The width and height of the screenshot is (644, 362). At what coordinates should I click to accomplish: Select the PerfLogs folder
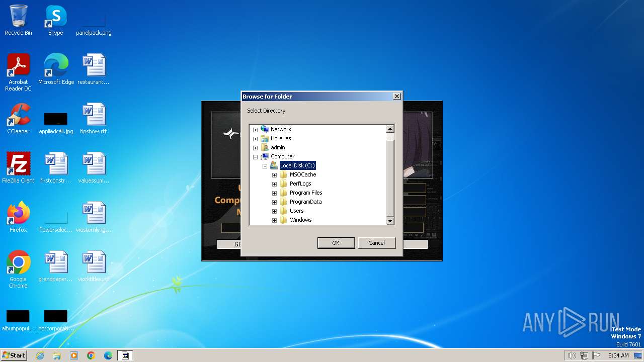pyautogui.click(x=300, y=184)
